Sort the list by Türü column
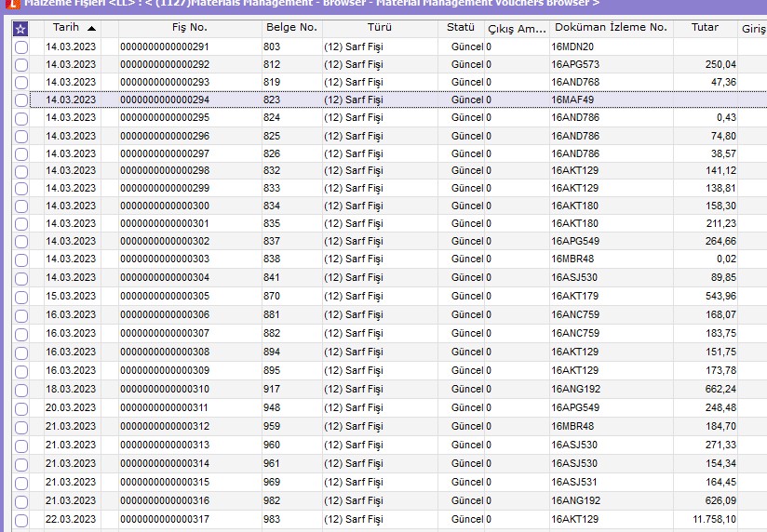767x532 pixels. click(x=380, y=28)
